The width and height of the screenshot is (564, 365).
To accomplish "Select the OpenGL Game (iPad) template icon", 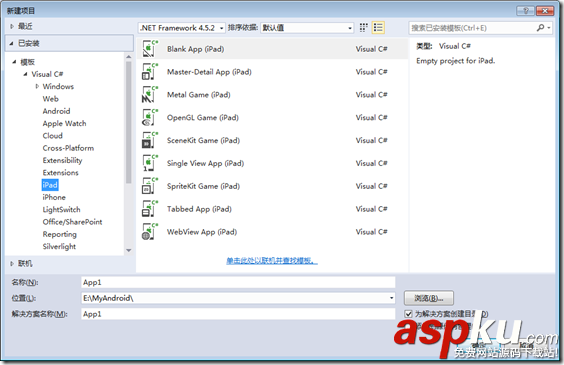I will point(150,118).
